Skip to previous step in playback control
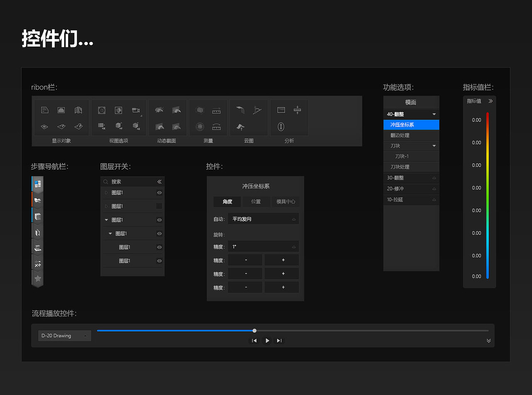This screenshot has height=395, width=532. coord(254,341)
